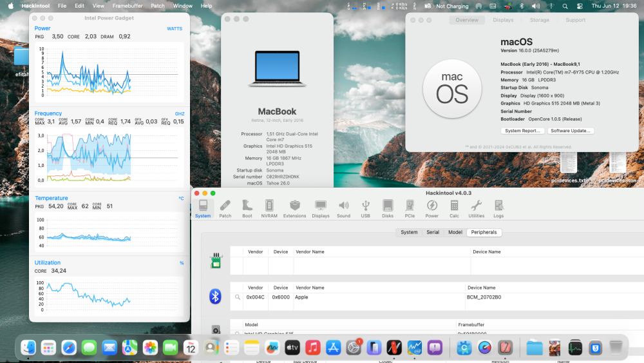Open the Displays toolbar icon in Hackintool
Screen dimensions: 644x363
(x=321, y=208)
